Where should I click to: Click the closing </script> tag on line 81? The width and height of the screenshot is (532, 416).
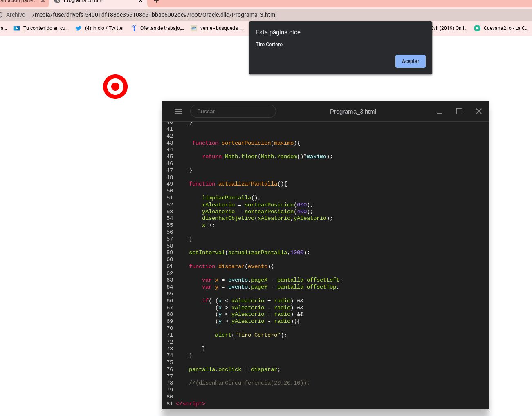(191, 404)
